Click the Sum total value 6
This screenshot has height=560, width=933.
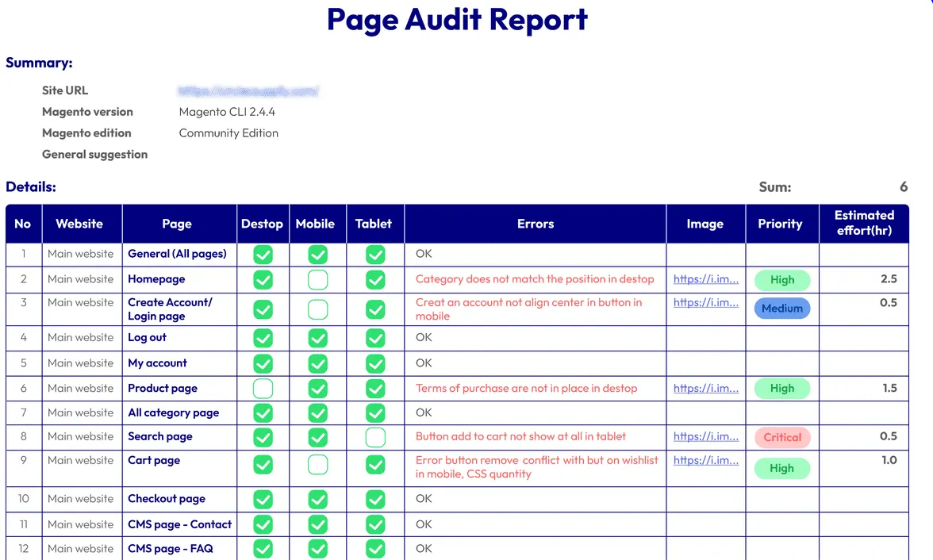coord(903,187)
